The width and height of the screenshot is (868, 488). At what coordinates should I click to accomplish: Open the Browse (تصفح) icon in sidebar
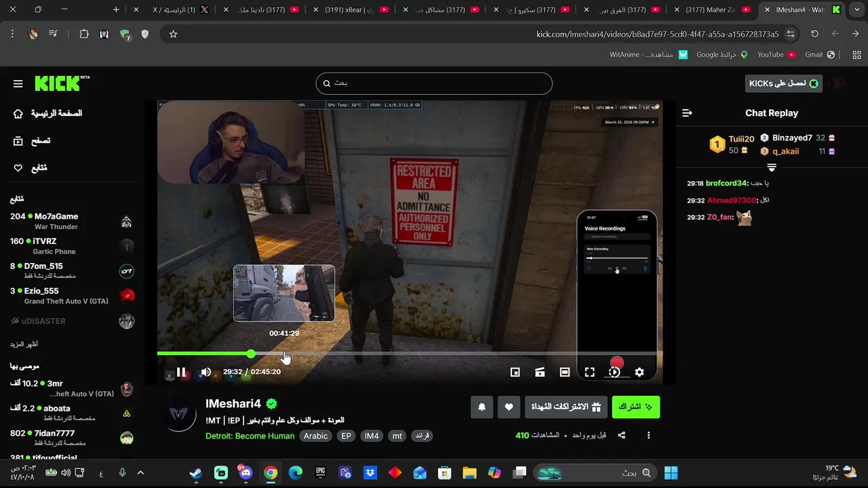(18, 141)
